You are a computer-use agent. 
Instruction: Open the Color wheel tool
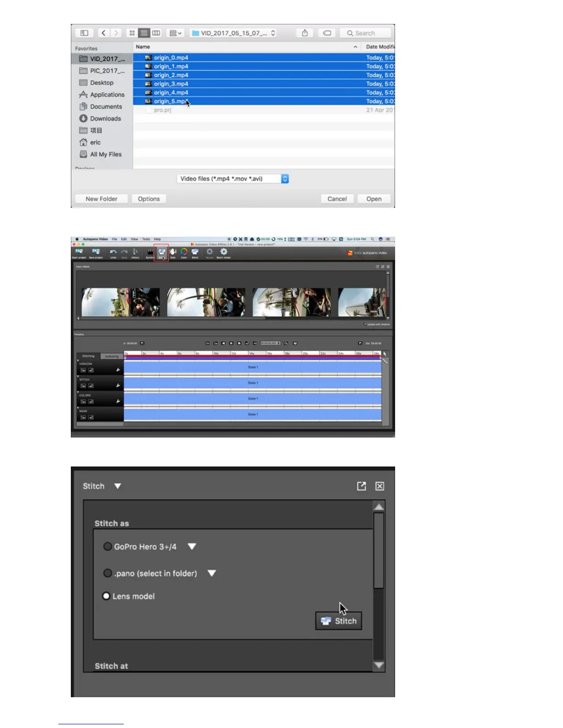[184, 252]
